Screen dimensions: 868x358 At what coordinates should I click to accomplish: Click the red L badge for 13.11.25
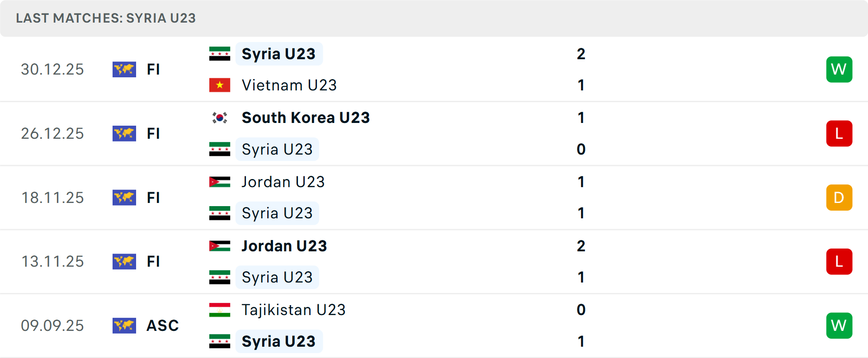tap(839, 261)
